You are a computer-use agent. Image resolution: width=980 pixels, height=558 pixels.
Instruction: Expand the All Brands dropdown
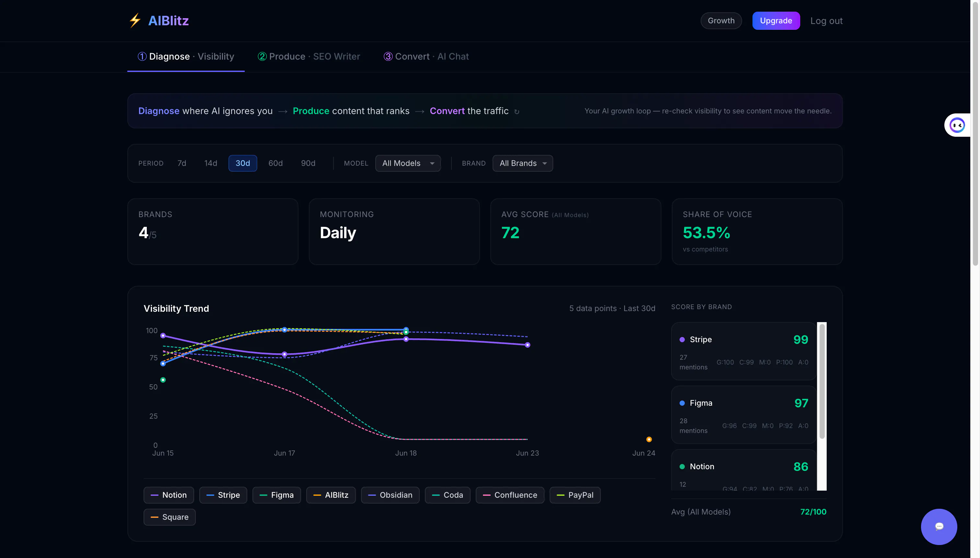[522, 163]
